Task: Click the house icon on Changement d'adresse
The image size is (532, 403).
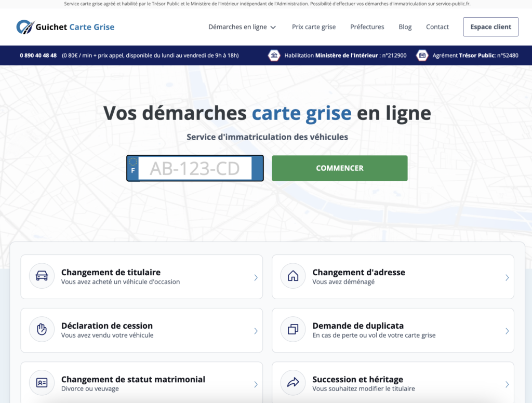Action: [x=293, y=276]
